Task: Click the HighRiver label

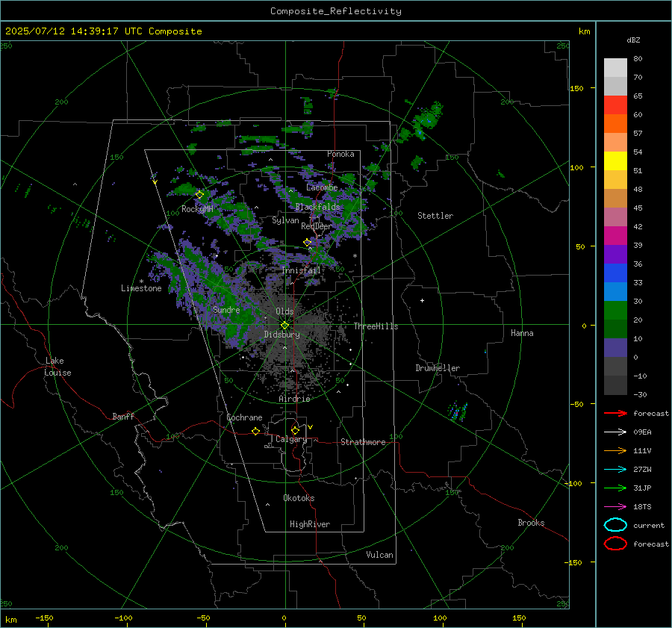Action: (x=310, y=524)
